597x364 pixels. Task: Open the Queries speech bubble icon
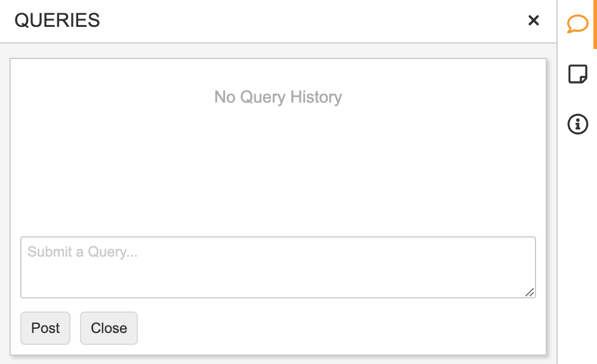tap(577, 24)
